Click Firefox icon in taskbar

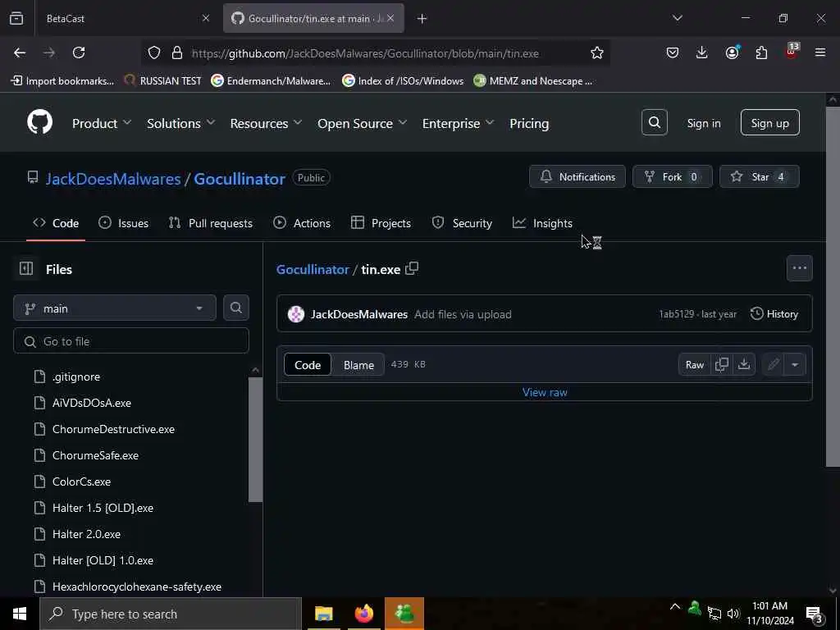pyautogui.click(x=364, y=614)
